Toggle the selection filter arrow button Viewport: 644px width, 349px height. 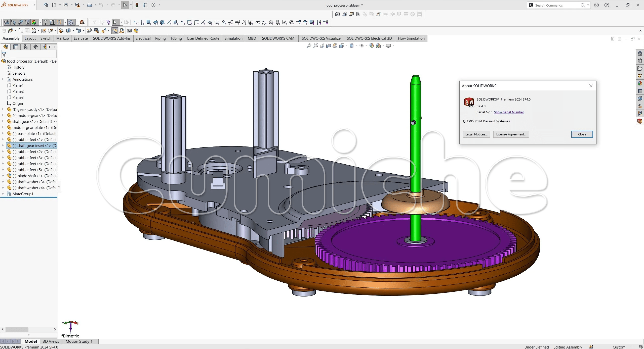[115, 22]
